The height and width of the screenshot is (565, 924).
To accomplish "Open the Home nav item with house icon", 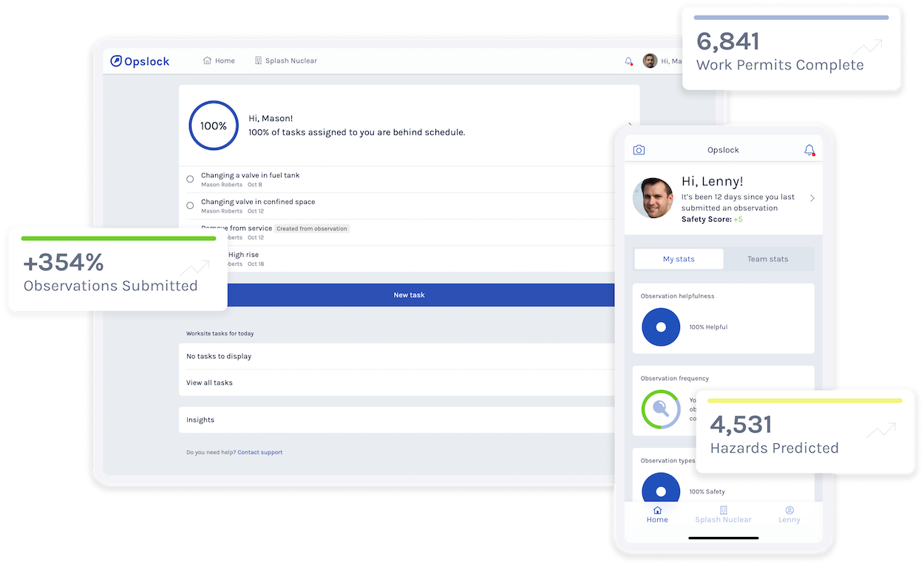I will pos(219,61).
